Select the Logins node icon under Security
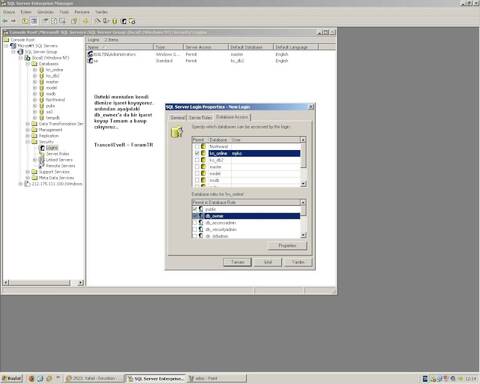The width and height of the screenshot is (480, 384). 42,148
